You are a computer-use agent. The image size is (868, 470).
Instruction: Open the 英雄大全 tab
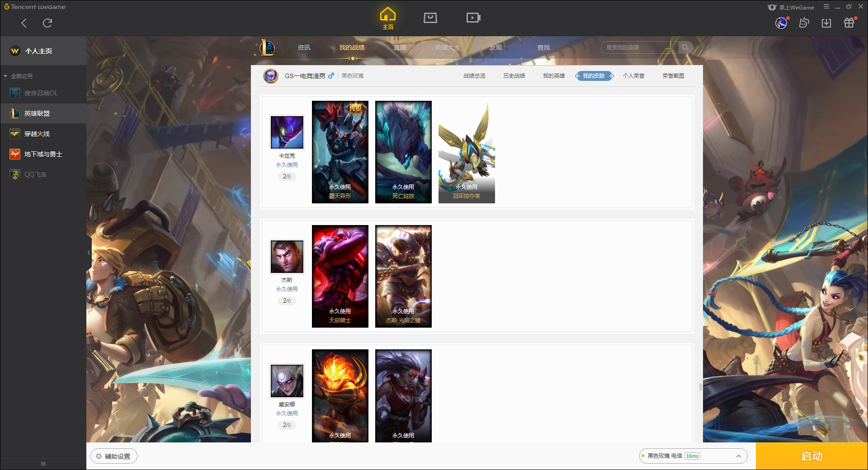click(x=448, y=47)
